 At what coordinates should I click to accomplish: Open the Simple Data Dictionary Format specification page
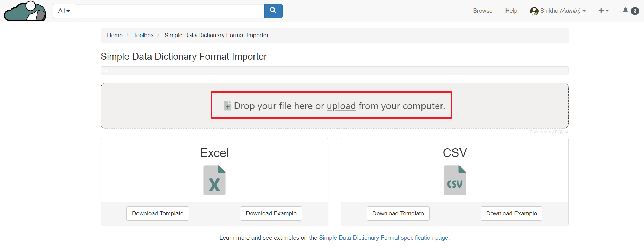point(384,238)
